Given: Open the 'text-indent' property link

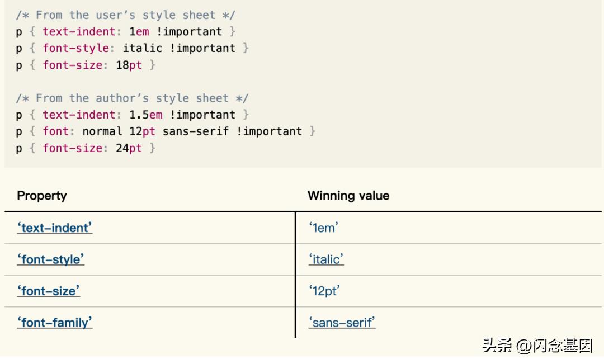Looking at the screenshot, I should pyautogui.click(x=55, y=228).
